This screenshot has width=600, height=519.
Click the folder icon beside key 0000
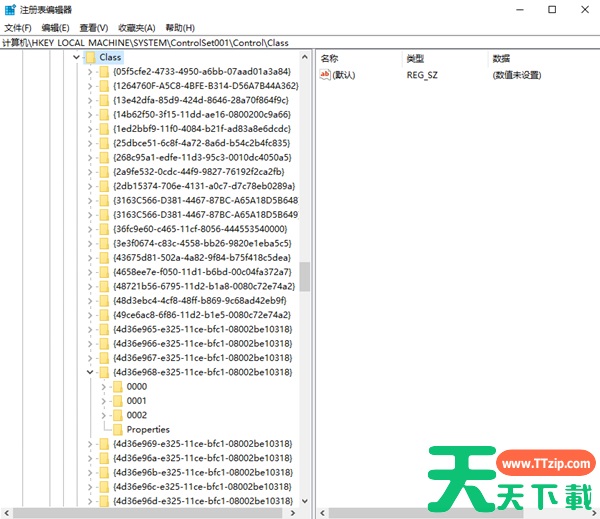pyautogui.click(x=117, y=386)
